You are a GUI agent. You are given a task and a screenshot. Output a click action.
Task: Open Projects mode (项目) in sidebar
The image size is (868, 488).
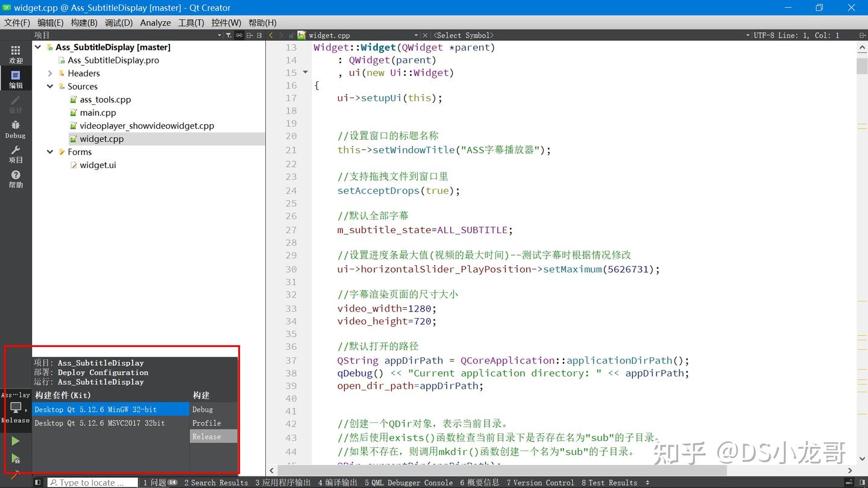click(16, 154)
